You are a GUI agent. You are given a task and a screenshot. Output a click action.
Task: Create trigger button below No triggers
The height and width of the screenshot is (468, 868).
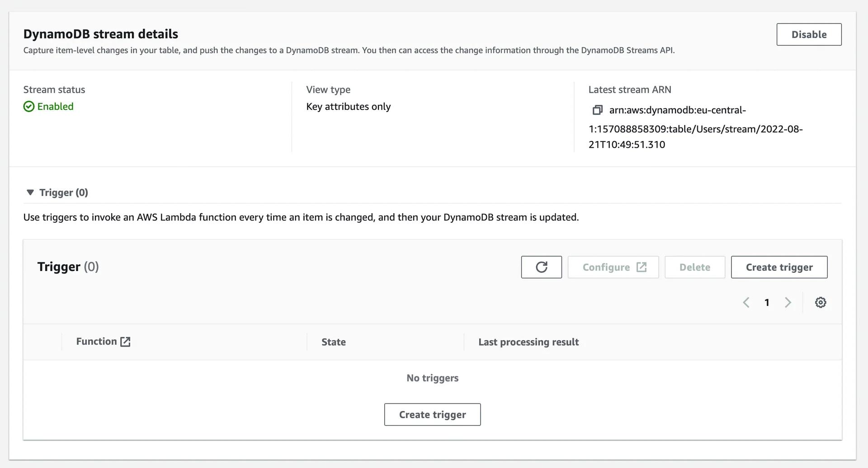coord(432,414)
